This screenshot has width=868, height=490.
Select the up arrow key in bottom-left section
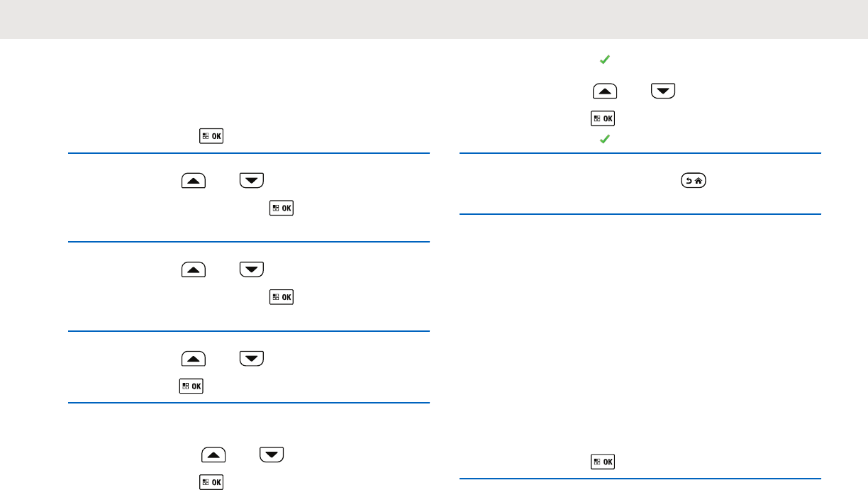pos(215,455)
